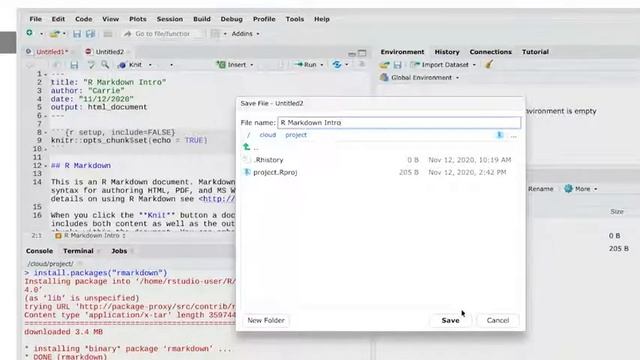The height and width of the screenshot is (360, 640).
Task: Switch to the Jobs tab
Action: 119,251
